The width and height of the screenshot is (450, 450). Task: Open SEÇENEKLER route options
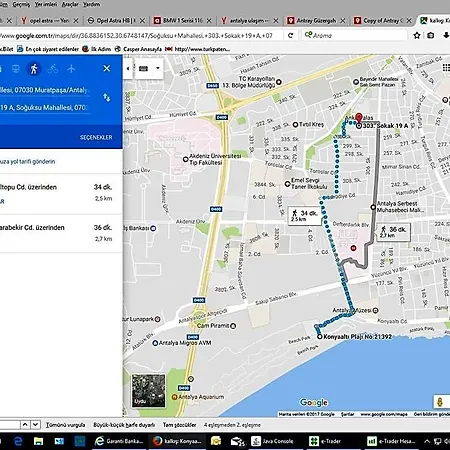96,137
